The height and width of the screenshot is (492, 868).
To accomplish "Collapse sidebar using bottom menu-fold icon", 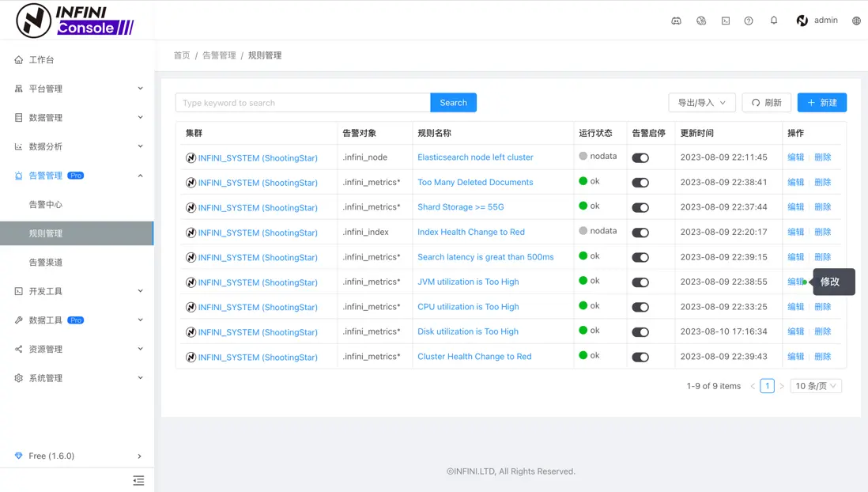I will click(138, 480).
